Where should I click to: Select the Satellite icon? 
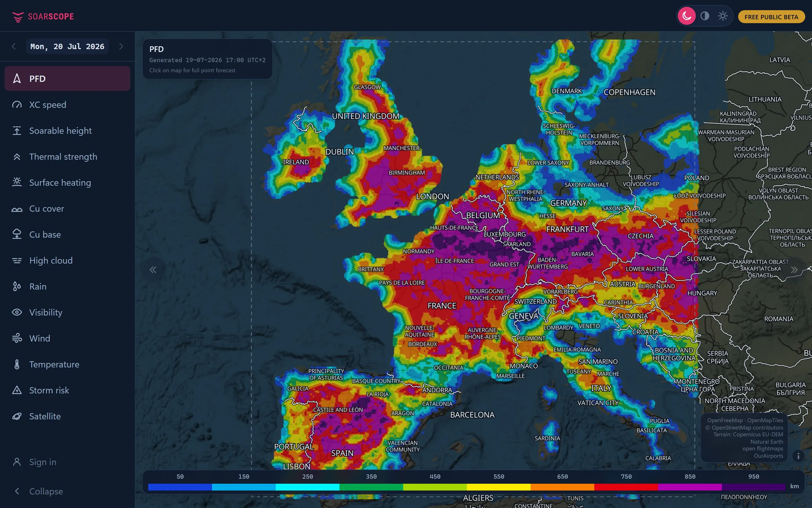pos(17,416)
